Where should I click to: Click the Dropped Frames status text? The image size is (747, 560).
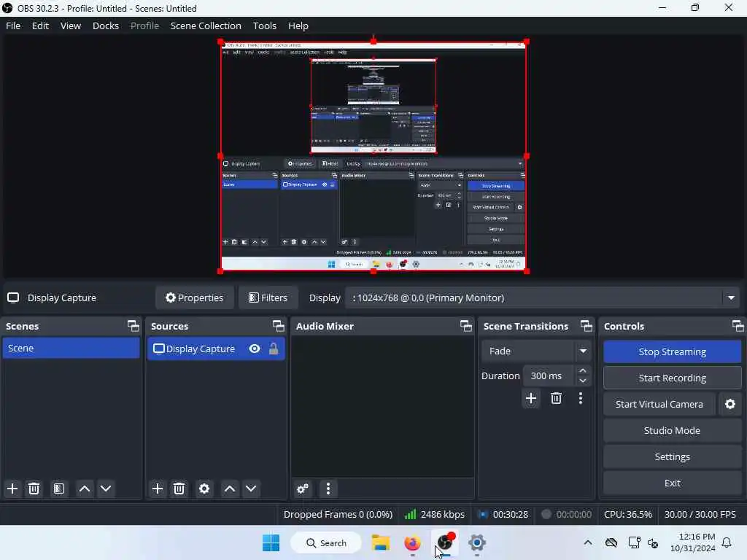pos(338,514)
